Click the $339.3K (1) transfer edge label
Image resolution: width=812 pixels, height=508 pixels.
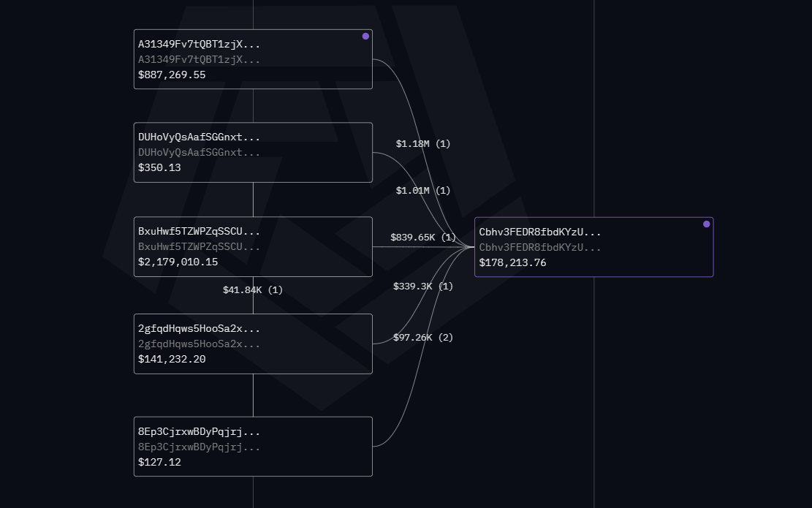423,286
